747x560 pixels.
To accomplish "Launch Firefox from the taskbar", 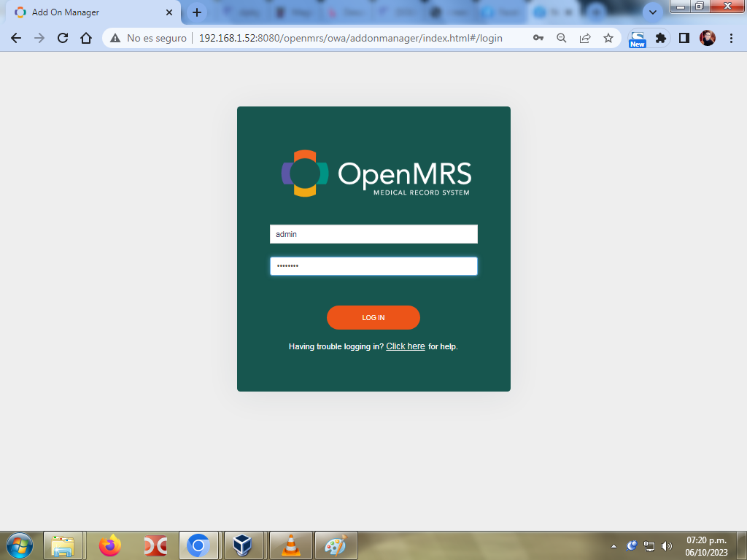I will coord(110,545).
